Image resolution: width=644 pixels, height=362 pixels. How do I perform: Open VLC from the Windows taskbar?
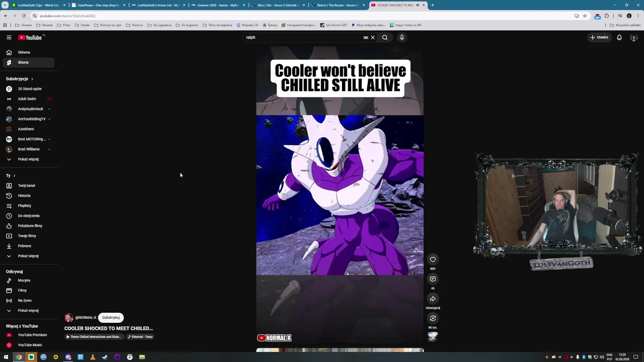(93, 357)
